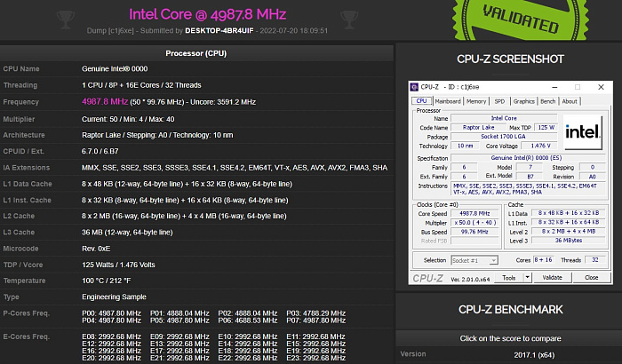This screenshot has width=622, height=364.
Task: Click the Tools button
Action: coord(509,278)
